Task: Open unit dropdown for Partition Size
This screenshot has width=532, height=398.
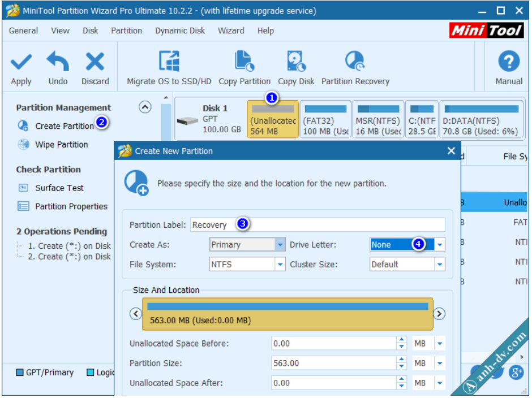Action: coord(440,364)
